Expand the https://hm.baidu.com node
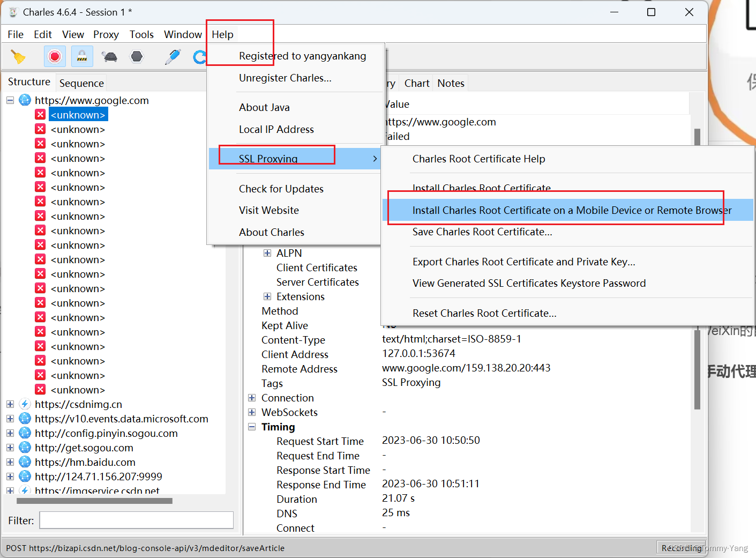The image size is (756, 558). 10,462
